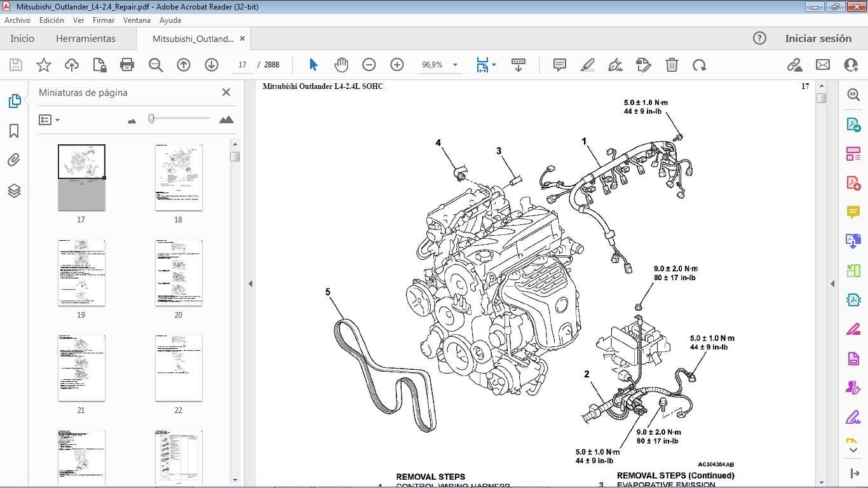
Task: Choose the Selection arrow tool
Action: pos(313,65)
